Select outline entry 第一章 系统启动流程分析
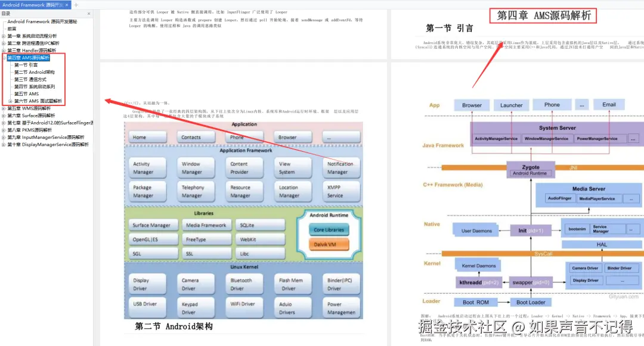Screen dimensions: 644x346 (x=32, y=36)
